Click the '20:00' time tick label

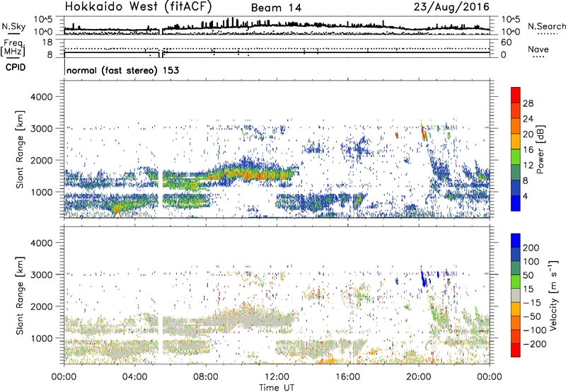pos(418,377)
